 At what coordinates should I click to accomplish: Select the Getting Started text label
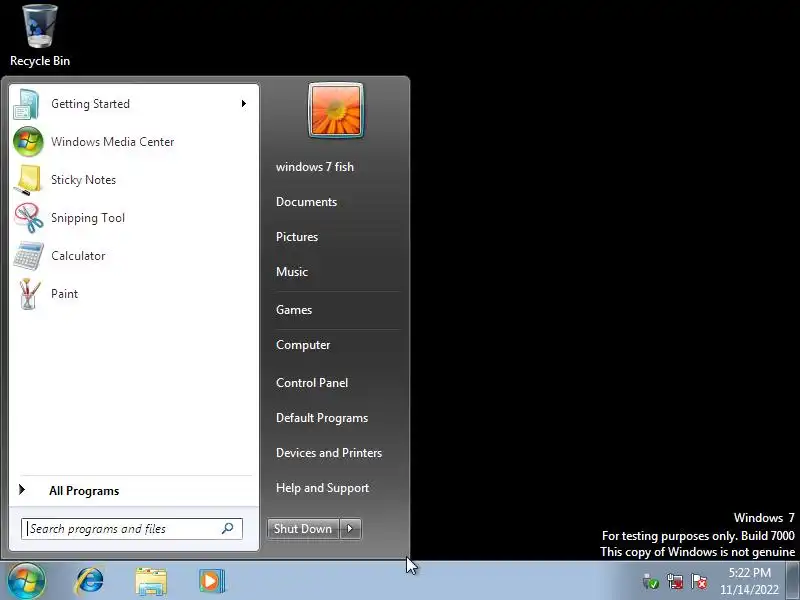click(x=90, y=104)
